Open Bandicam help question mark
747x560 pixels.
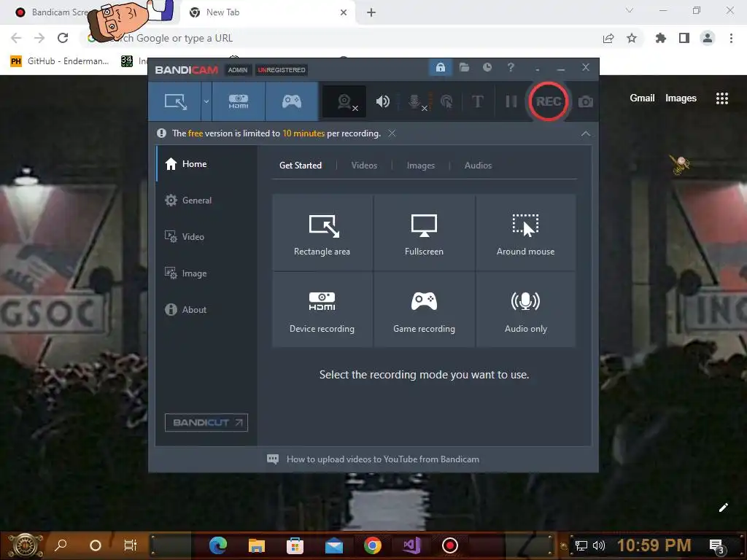pyautogui.click(x=511, y=67)
